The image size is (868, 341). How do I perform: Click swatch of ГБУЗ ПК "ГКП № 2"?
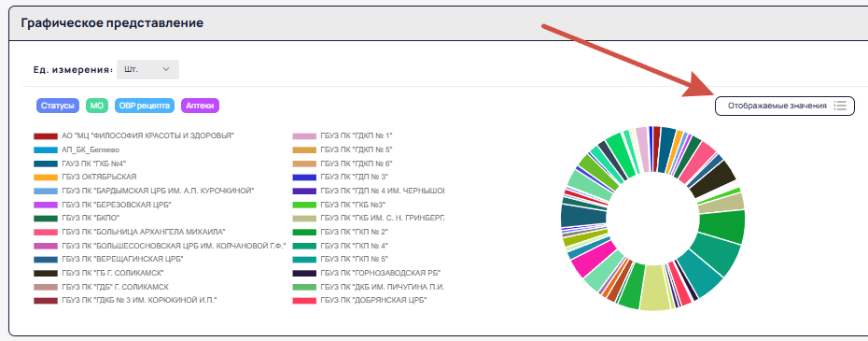click(x=304, y=233)
